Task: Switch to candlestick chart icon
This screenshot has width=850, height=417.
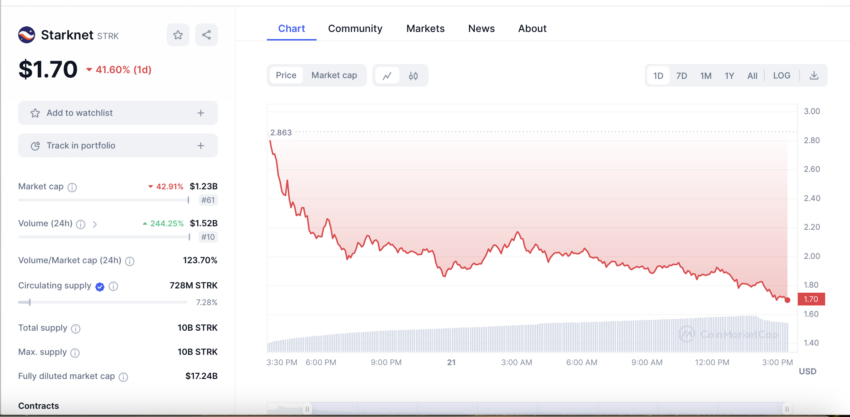Action: click(x=412, y=75)
